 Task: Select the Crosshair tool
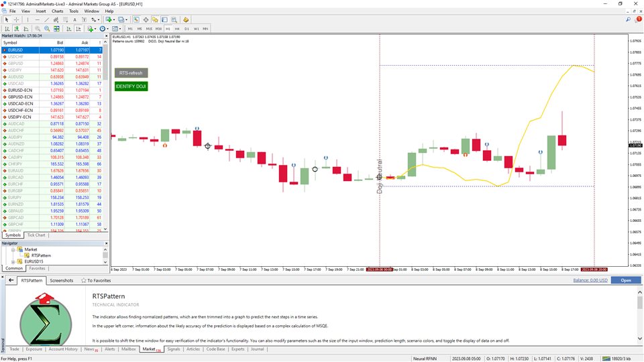point(16,19)
